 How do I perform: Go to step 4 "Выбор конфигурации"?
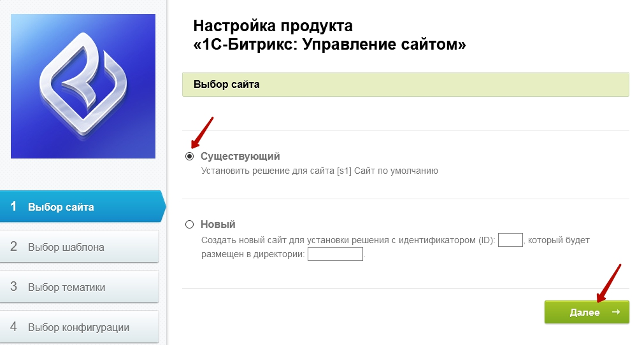pyautogui.click(x=79, y=327)
